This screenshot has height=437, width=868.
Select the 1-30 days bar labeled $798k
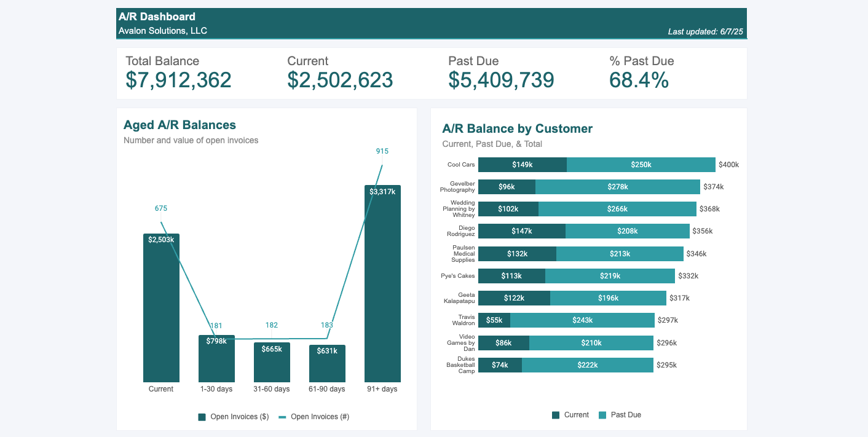click(216, 358)
